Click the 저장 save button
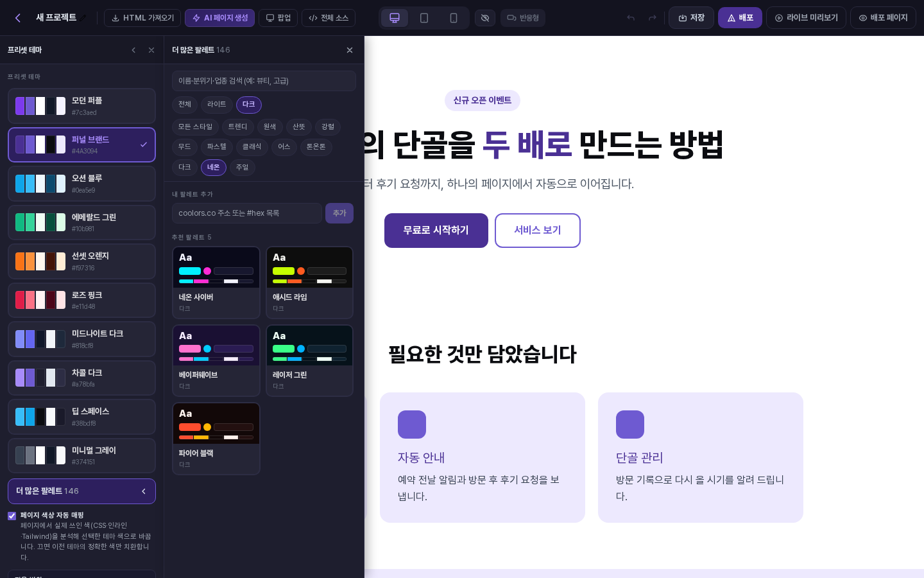Viewport: 924px width, 578px height. click(692, 18)
